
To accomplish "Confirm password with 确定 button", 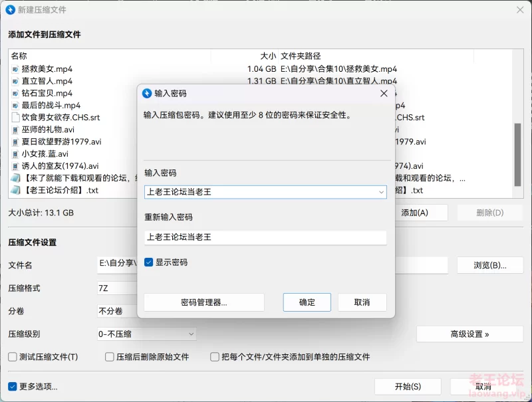I will pyautogui.click(x=307, y=302).
